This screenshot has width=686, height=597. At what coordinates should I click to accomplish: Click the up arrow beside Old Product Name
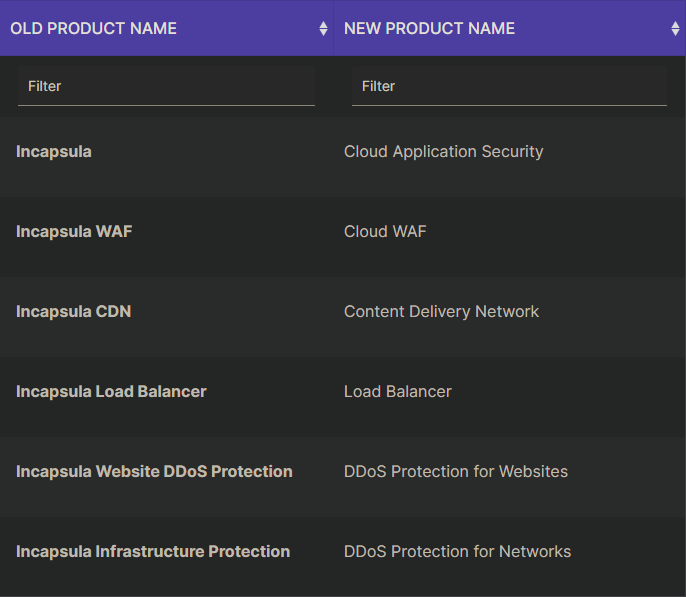[323, 24]
